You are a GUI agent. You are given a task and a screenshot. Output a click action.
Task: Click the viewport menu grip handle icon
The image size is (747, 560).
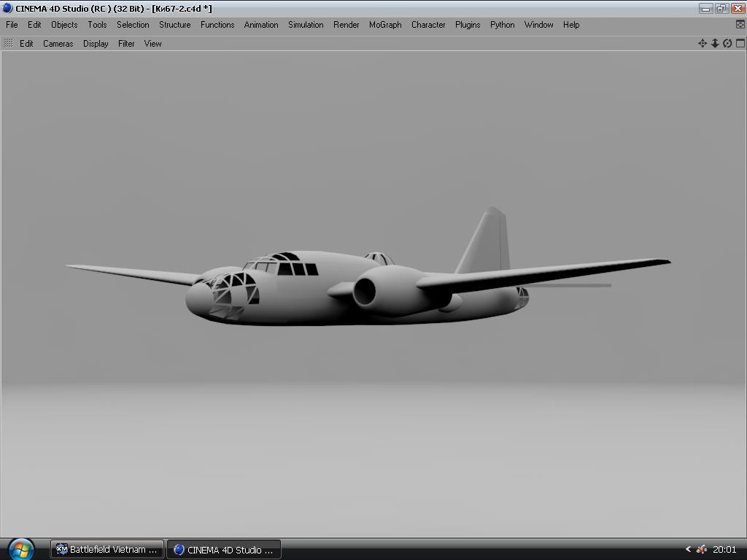tap(9, 43)
